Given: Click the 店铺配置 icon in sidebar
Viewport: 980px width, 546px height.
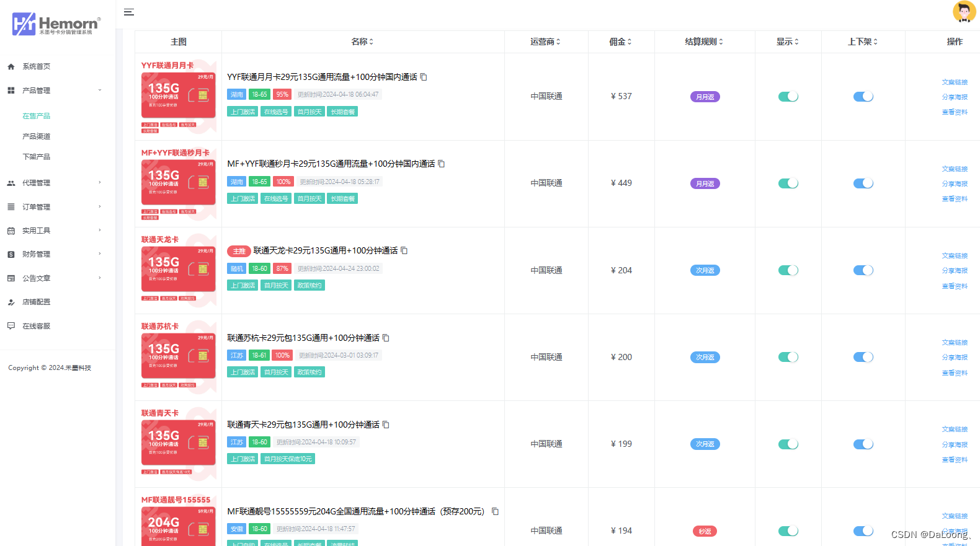Looking at the screenshot, I should point(11,302).
